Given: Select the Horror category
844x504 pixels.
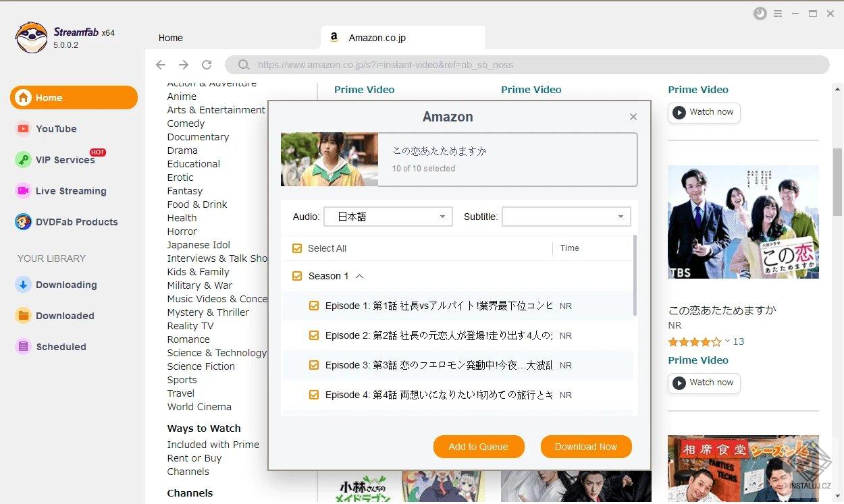Looking at the screenshot, I should pyautogui.click(x=182, y=231).
